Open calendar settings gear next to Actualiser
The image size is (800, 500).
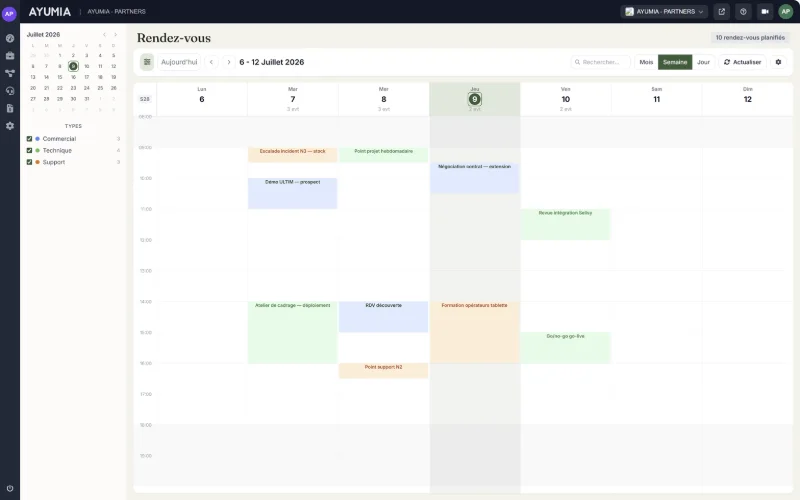(778, 62)
